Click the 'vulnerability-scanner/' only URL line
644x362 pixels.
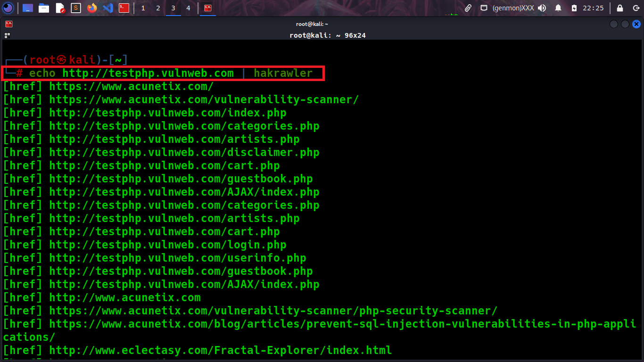[x=181, y=99]
